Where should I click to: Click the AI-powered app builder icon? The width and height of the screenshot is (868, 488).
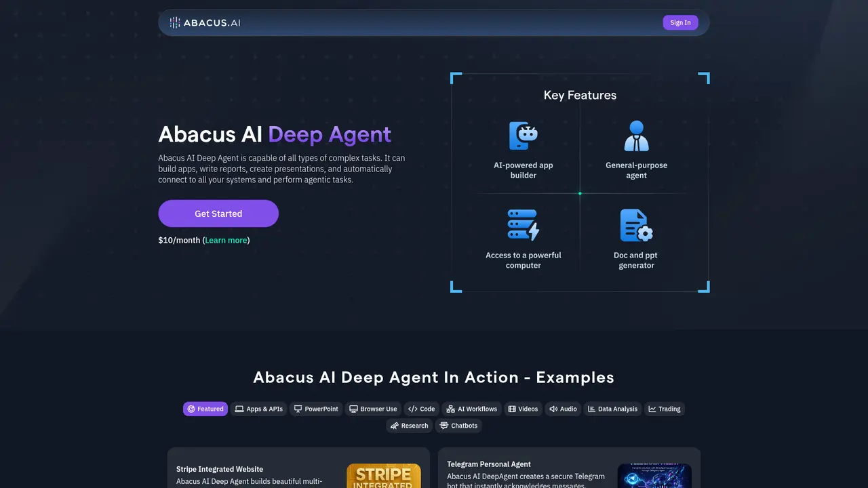click(x=524, y=136)
